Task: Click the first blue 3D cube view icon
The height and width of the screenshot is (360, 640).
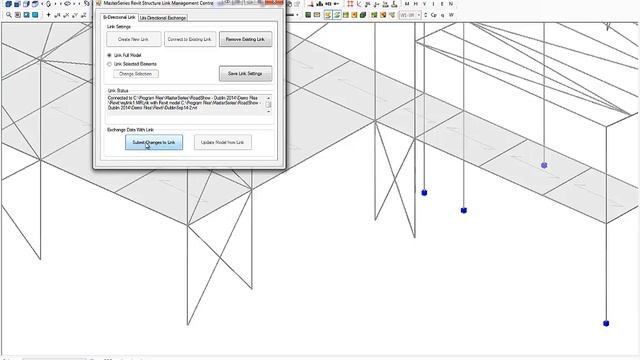Action: tap(8, 4)
